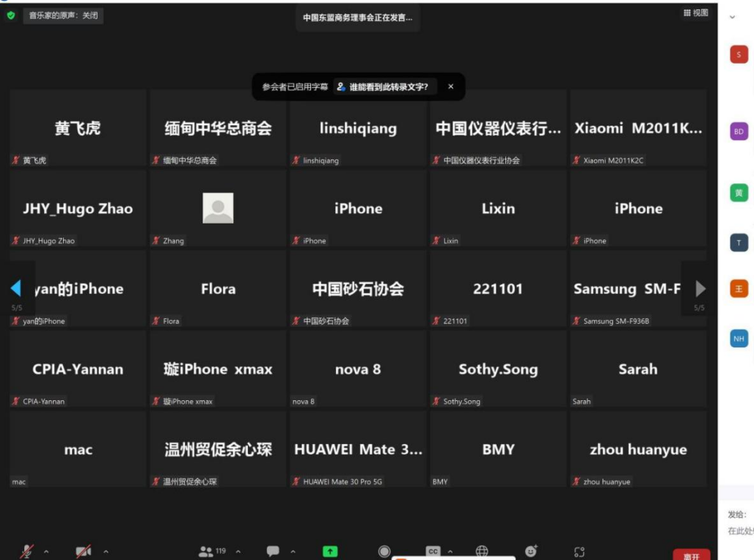This screenshot has width=754, height=560.
Task: Open the interpretation globe icon
Action: point(482,551)
